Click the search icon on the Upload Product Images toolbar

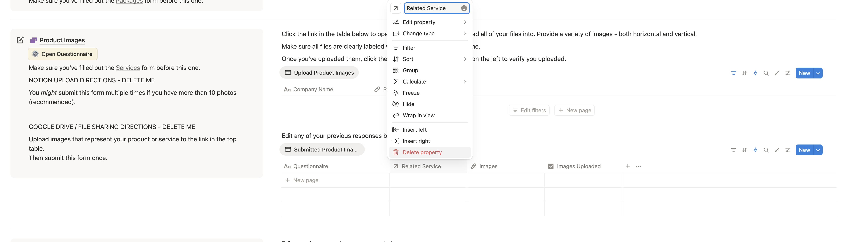[766, 73]
